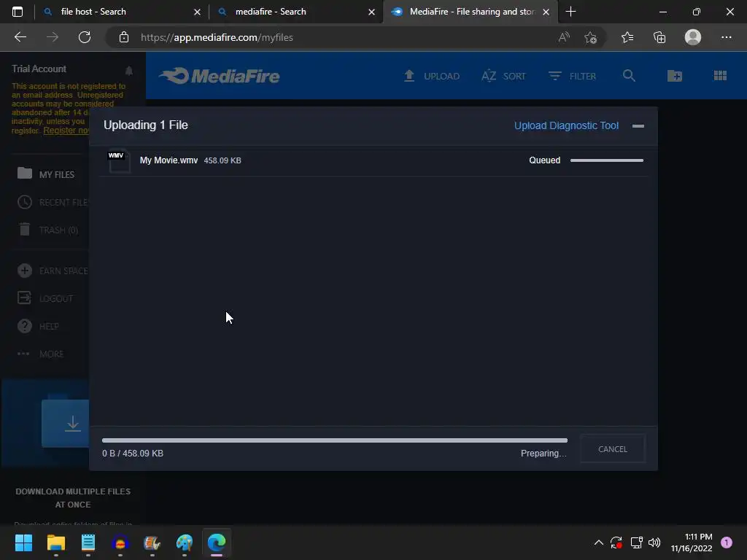Click the overall upload progress bar
Viewport: 747px width, 560px height.
[x=334, y=440]
